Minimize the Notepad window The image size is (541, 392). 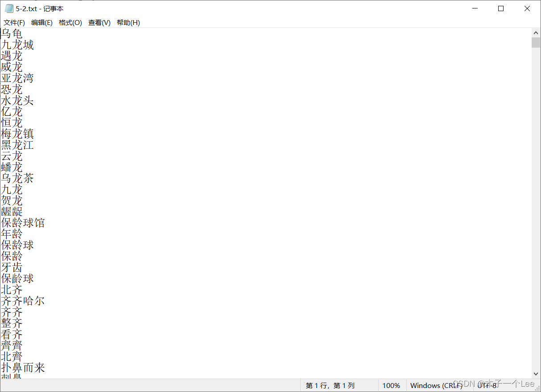[475, 8]
